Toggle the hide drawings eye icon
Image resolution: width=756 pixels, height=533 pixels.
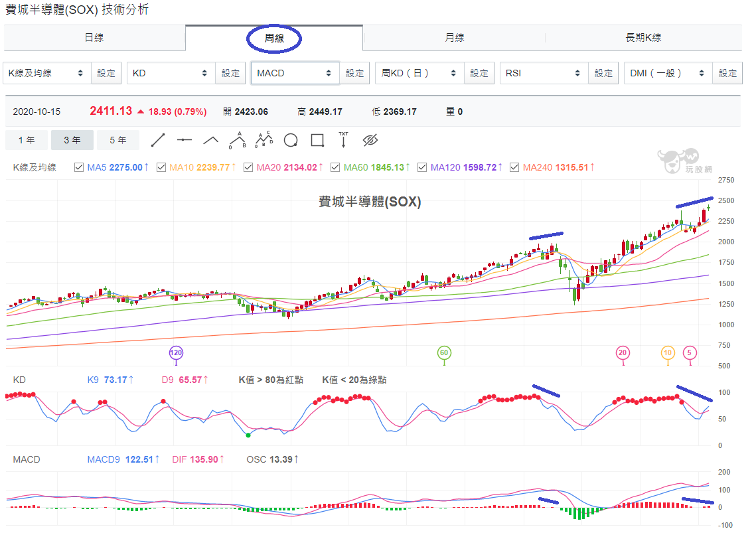pos(370,140)
